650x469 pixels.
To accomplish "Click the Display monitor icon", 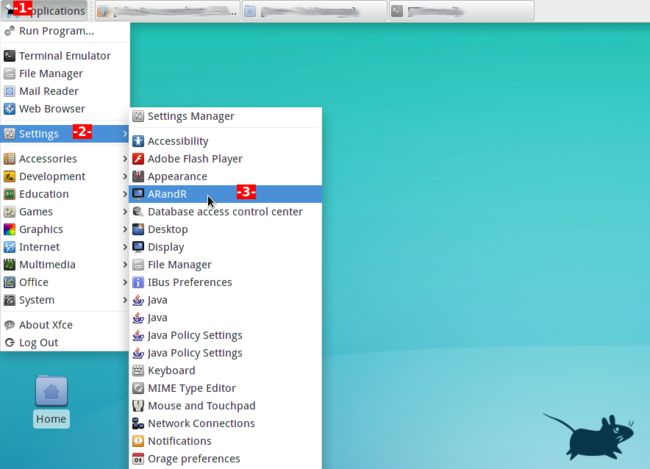I will coord(138,247).
